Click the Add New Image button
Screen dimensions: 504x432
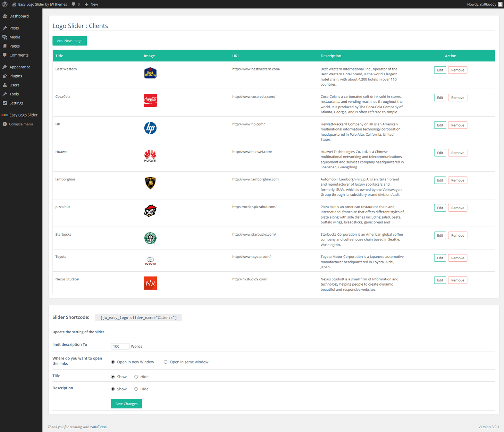(x=70, y=41)
